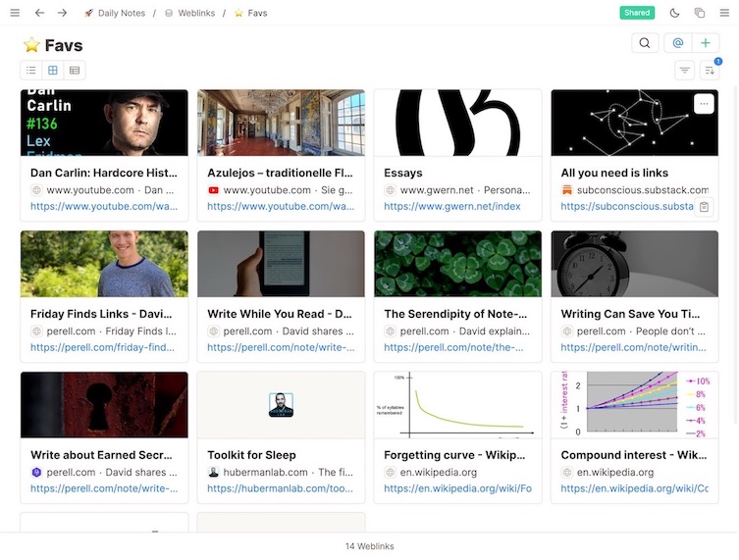Open Favs breadcrumb item
This screenshot has width=739, height=560.
[x=250, y=13]
